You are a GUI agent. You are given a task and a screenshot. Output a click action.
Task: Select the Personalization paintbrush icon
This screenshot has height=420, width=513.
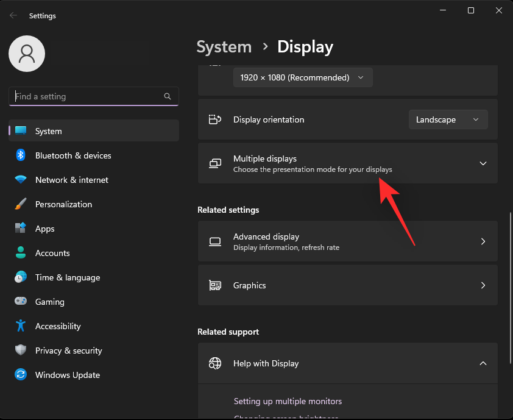coord(20,204)
